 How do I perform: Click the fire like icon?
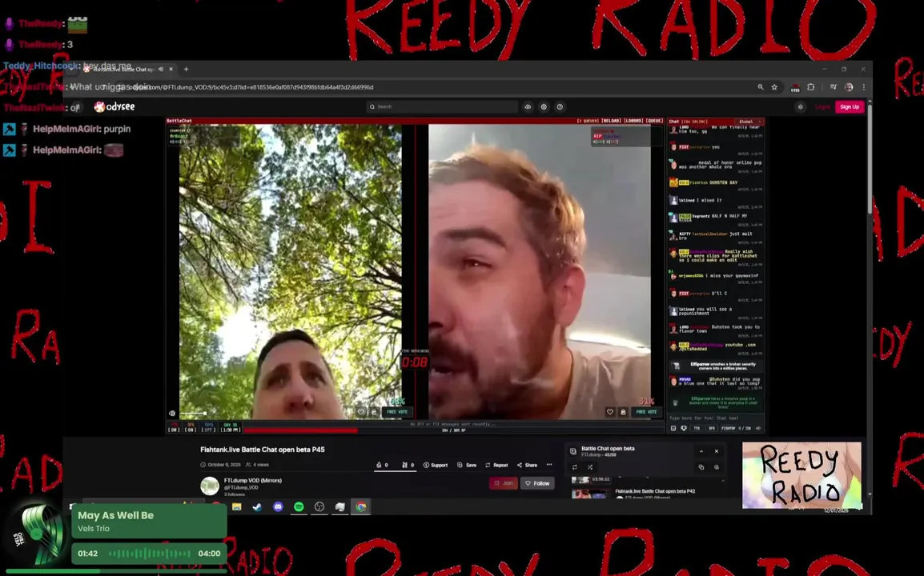[x=379, y=465]
